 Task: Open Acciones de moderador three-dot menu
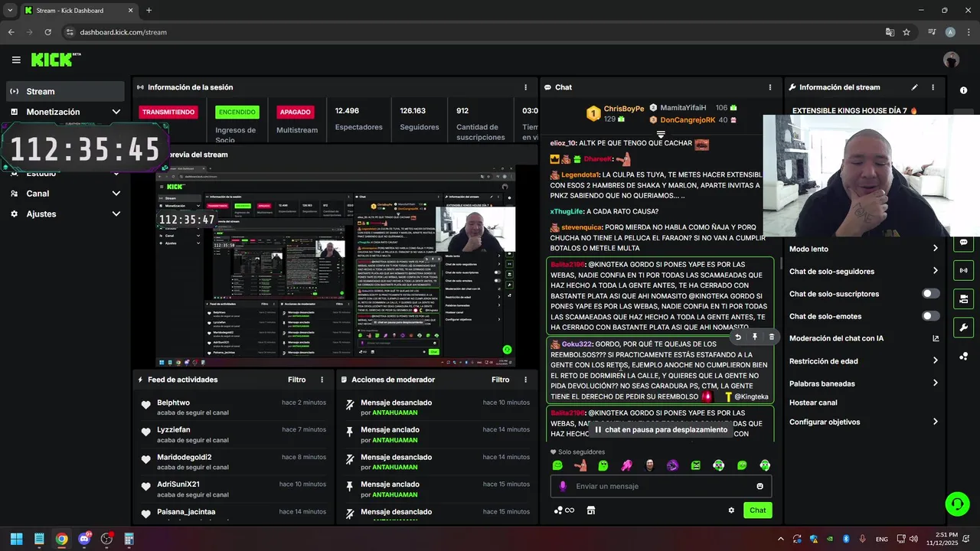[525, 380]
